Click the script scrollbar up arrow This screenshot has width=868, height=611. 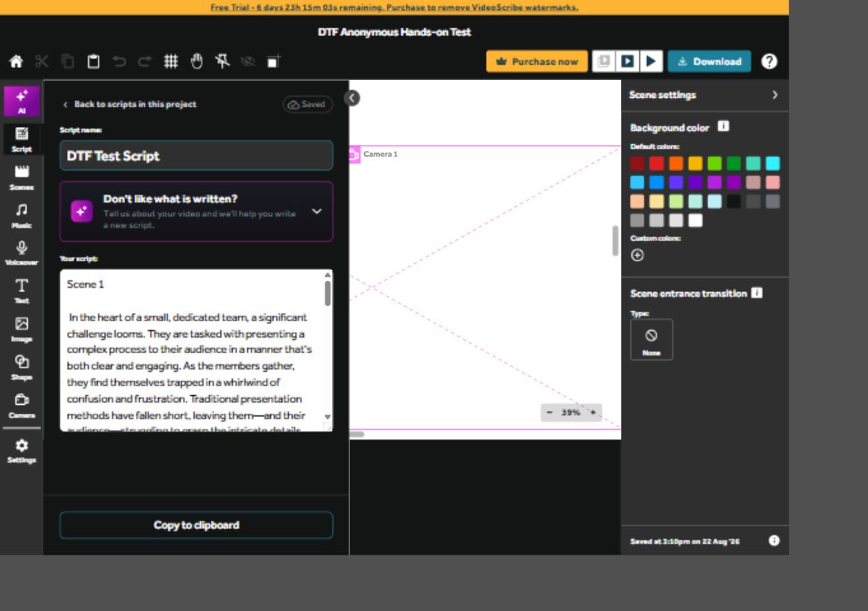point(328,275)
